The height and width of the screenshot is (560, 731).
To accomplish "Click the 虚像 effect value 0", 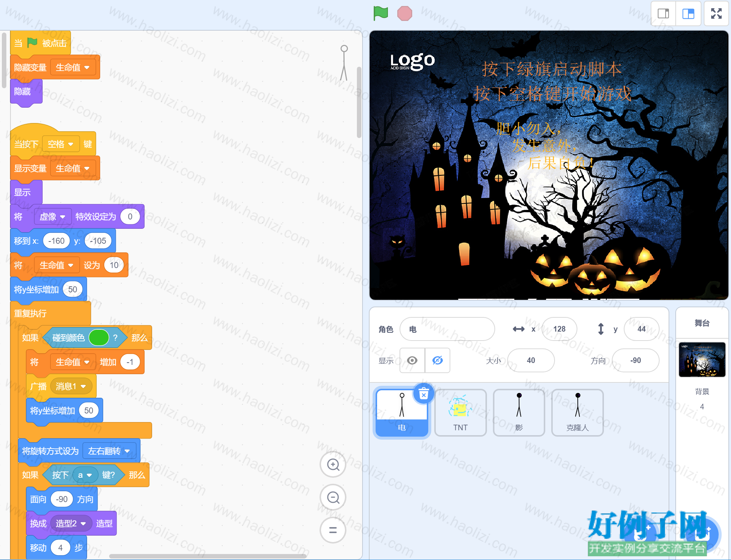I will 130,217.
